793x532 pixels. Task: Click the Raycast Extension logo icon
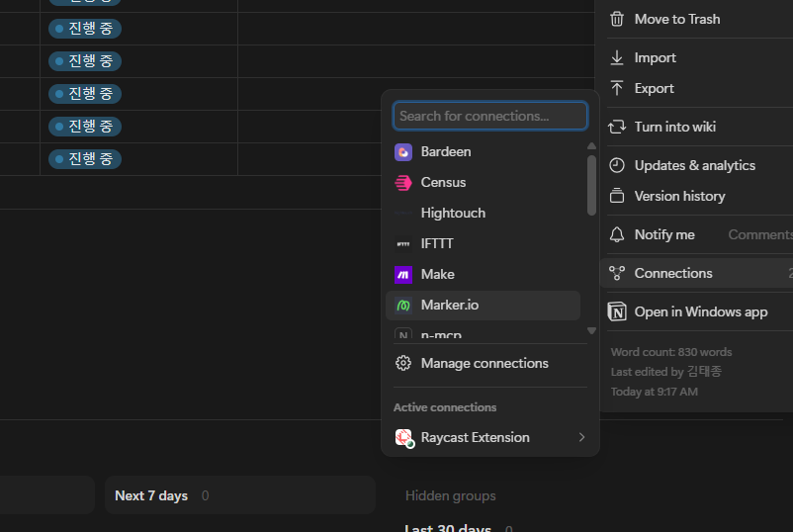click(x=404, y=437)
